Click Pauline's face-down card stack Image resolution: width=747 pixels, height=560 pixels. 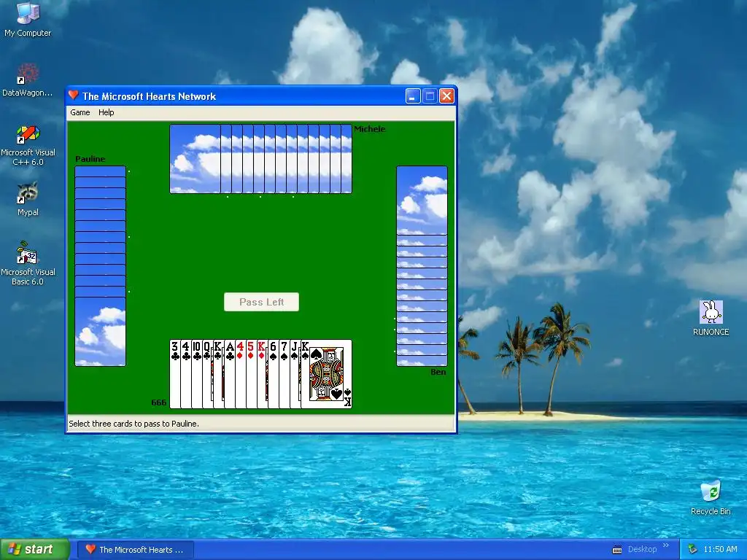100,265
